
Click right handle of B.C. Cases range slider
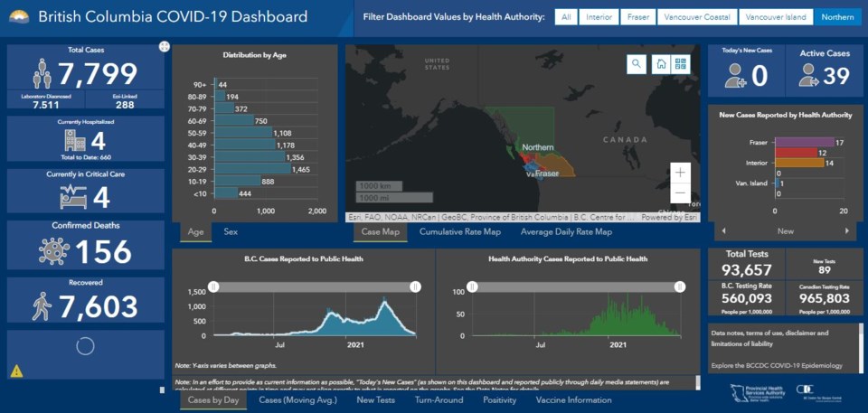(x=415, y=286)
